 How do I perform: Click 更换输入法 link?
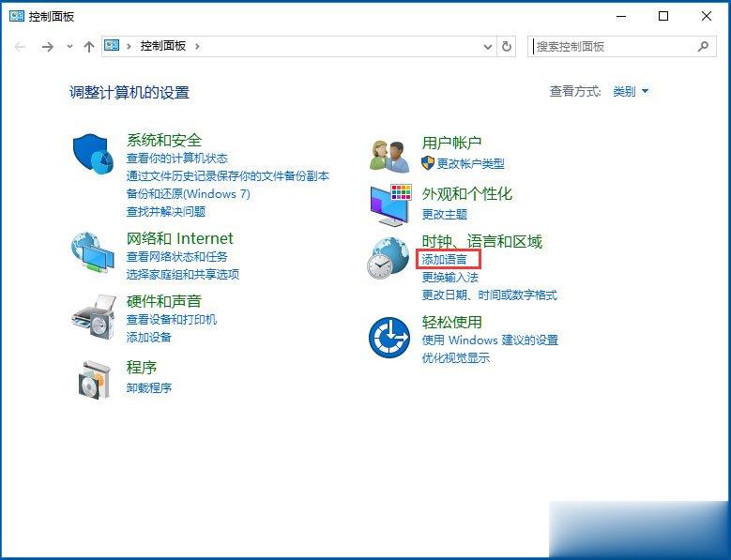pos(449,278)
